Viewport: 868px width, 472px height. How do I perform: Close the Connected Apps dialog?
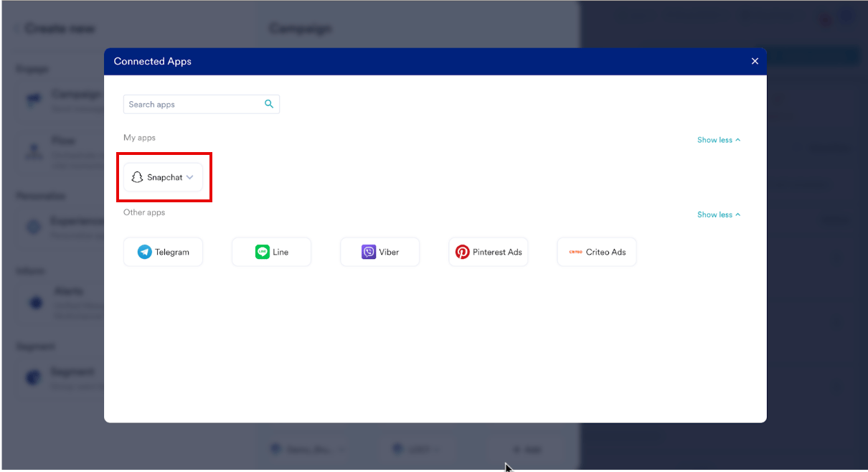pos(755,62)
